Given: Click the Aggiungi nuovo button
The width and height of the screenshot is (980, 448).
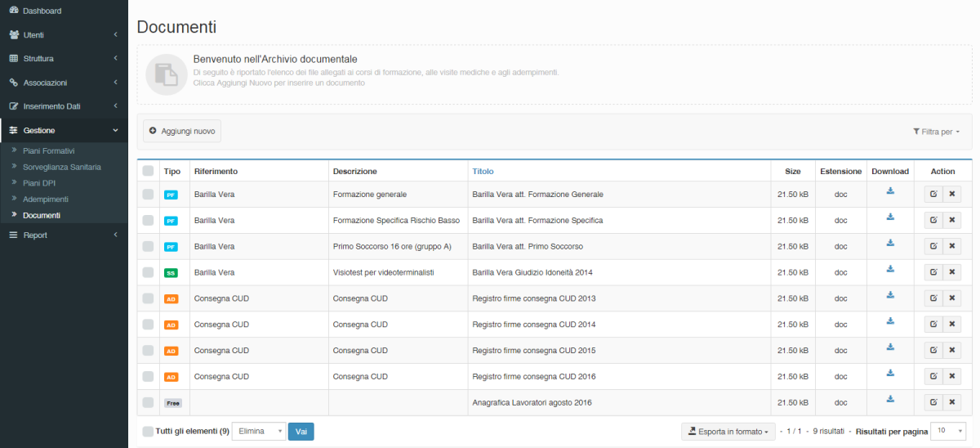Looking at the screenshot, I should tap(182, 131).
